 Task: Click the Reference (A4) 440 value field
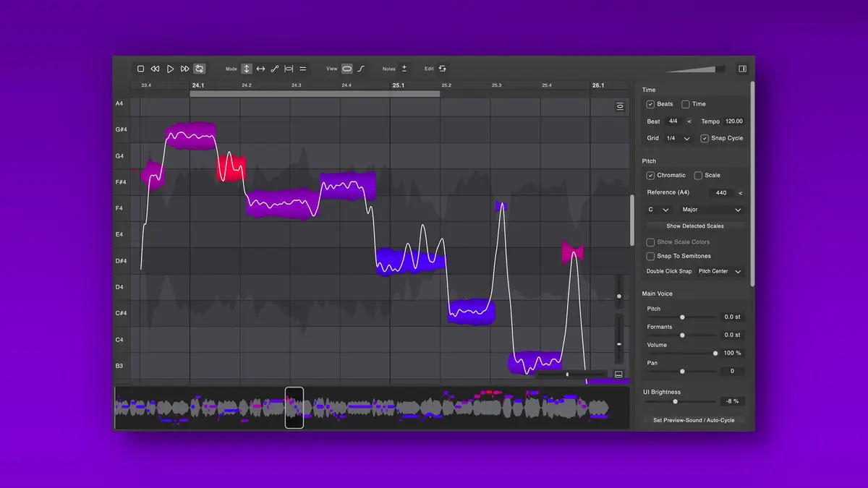[x=720, y=193]
